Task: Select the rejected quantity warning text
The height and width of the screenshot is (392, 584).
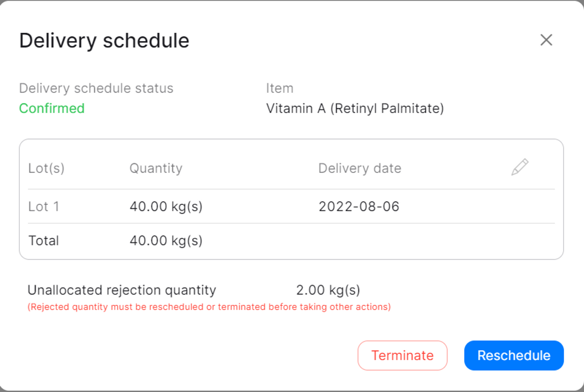Action: pyautogui.click(x=209, y=307)
